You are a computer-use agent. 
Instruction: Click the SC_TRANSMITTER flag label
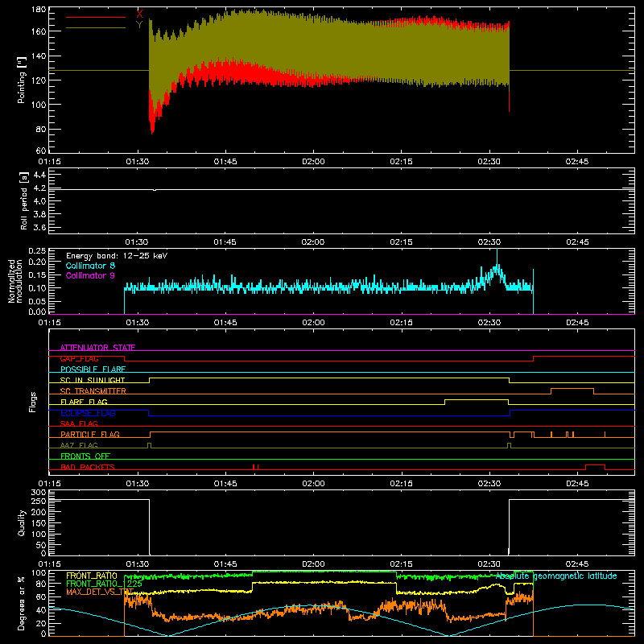coord(93,390)
